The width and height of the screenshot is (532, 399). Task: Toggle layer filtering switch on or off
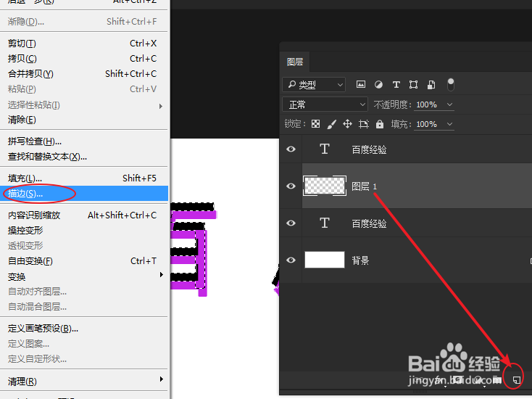(x=451, y=85)
